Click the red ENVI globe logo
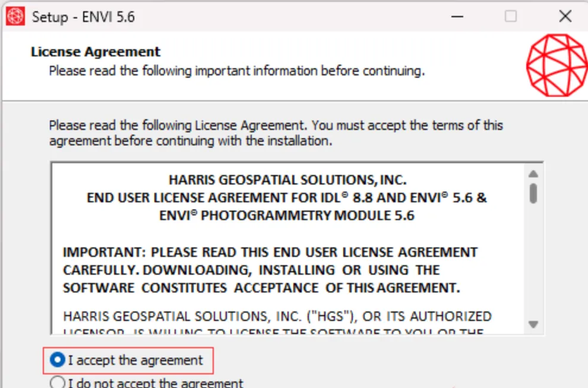 557,65
